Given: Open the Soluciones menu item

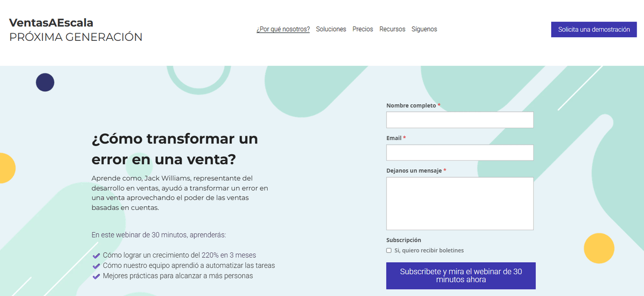Looking at the screenshot, I should [x=331, y=29].
